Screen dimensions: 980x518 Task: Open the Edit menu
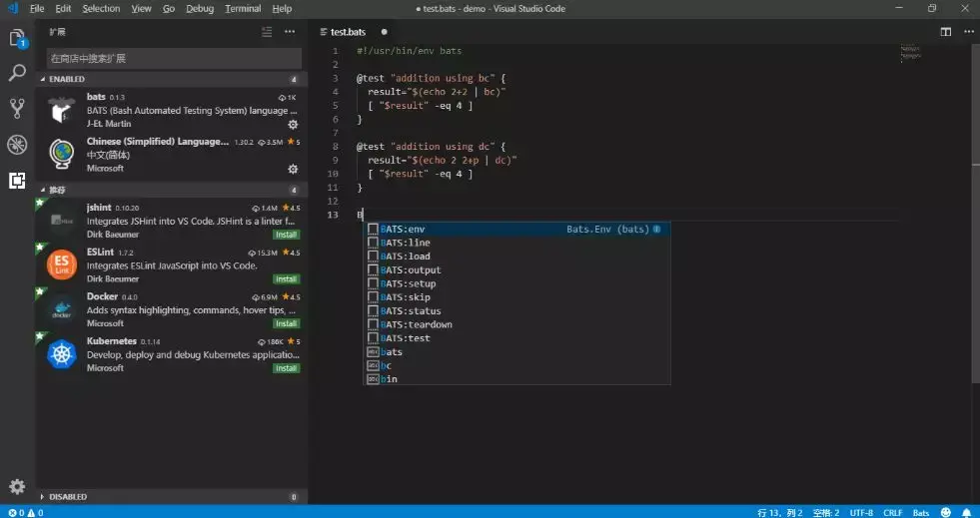(x=63, y=9)
